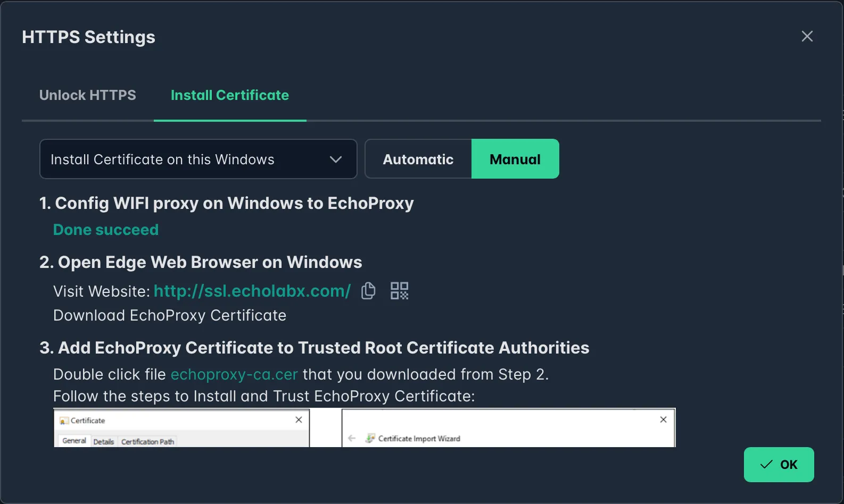The image size is (844, 504).
Task: Click Download EchoProxy Certificate text
Action: click(170, 315)
